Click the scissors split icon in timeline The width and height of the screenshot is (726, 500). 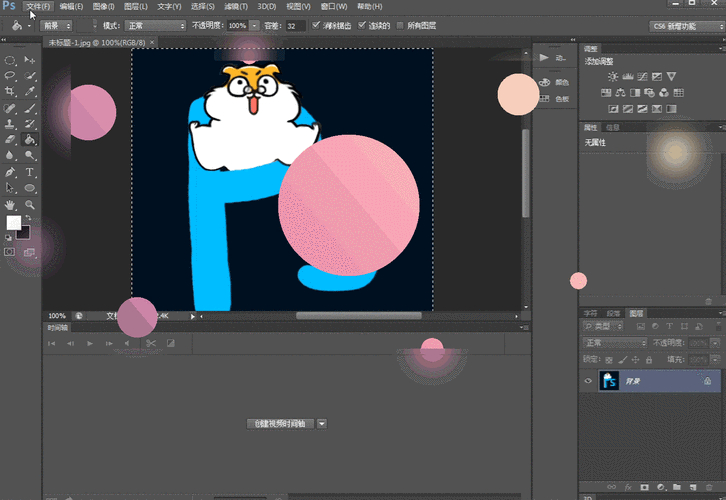[x=150, y=344]
